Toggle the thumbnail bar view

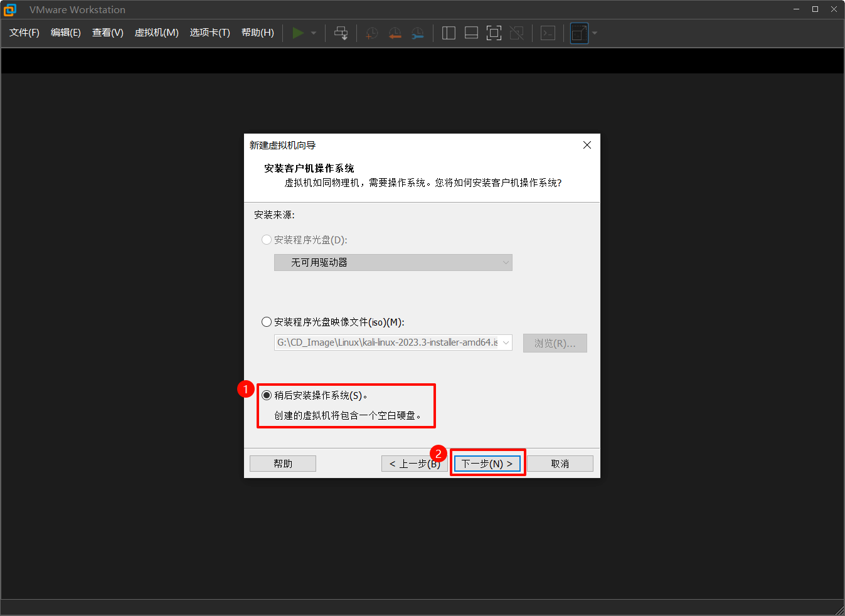(471, 33)
